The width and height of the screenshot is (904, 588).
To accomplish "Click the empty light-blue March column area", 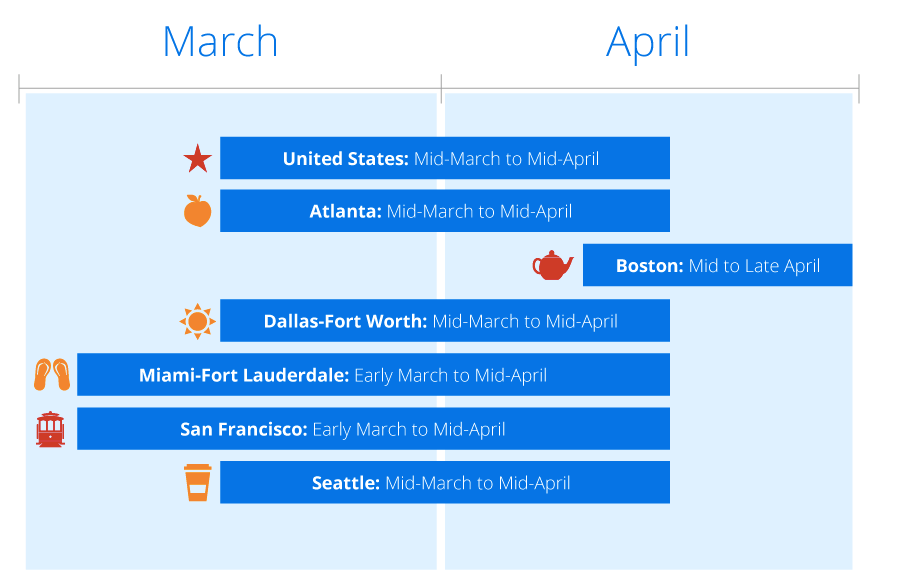I will pos(231,536).
